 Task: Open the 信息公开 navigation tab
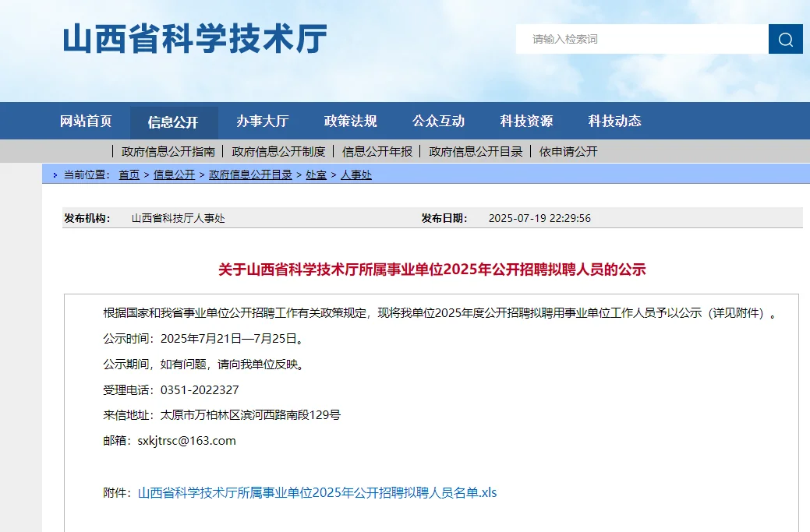[174, 122]
